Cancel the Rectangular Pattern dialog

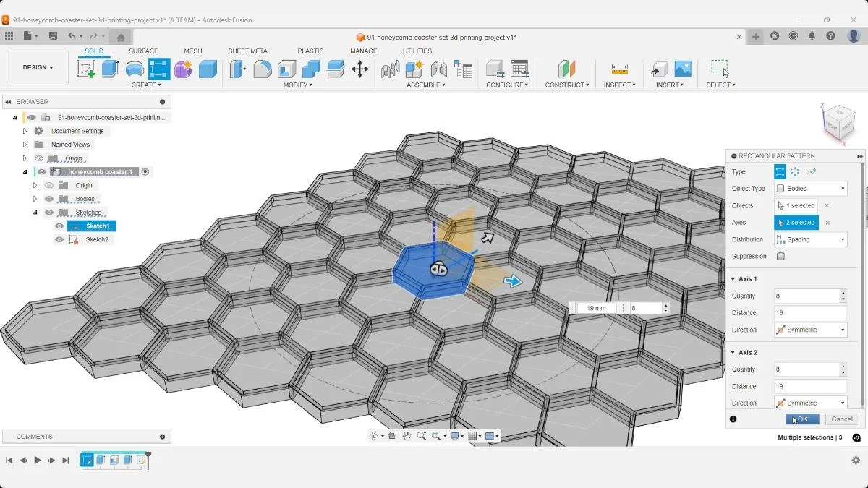(x=842, y=419)
